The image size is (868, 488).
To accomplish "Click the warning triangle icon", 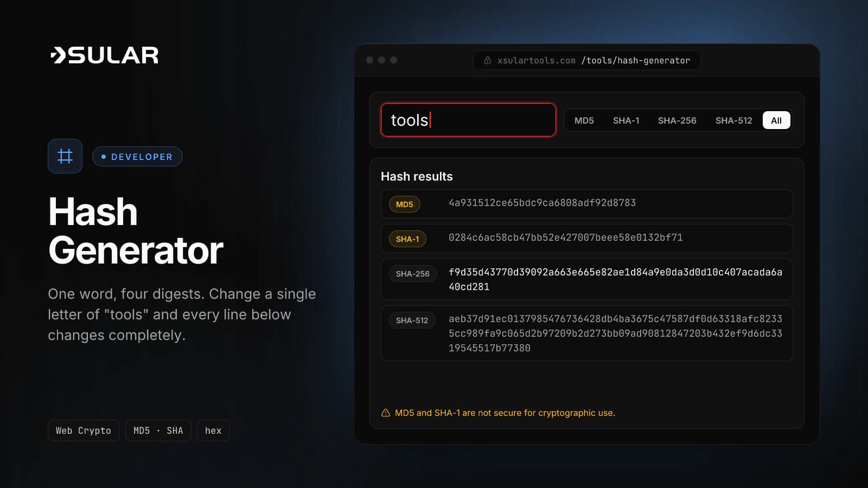I will (x=386, y=413).
